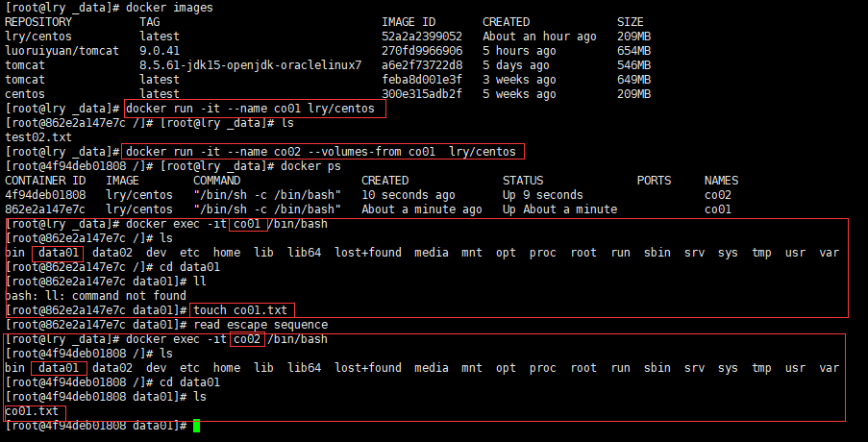Select the 'docker exec -it co02 /bin/bash' command

227,338
